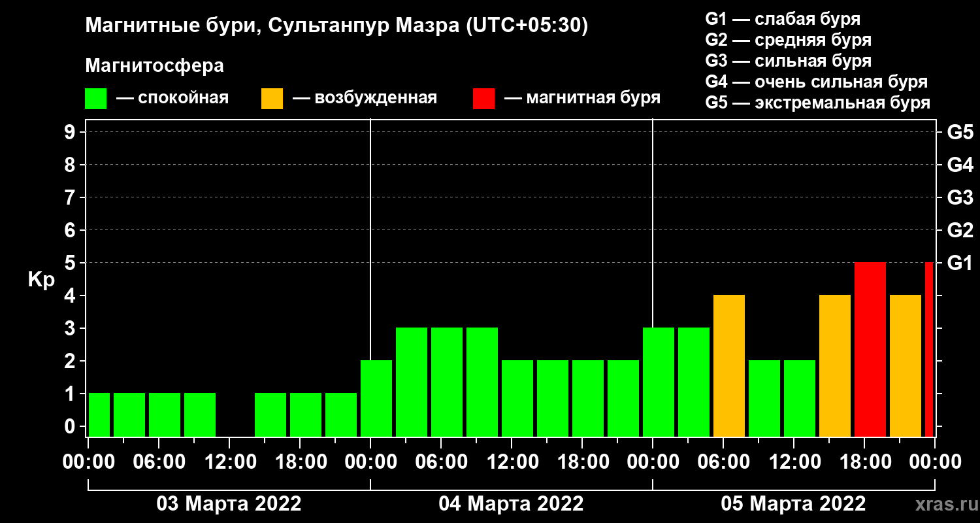Click the legend text 'магнитная буря'
Viewport: 980px width, 523px height.
(x=593, y=99)
